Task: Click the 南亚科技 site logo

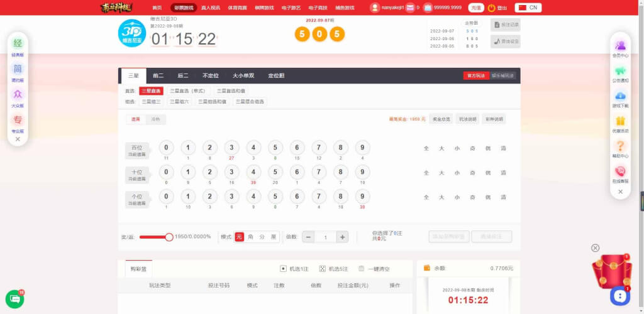Action: [116, 8]
